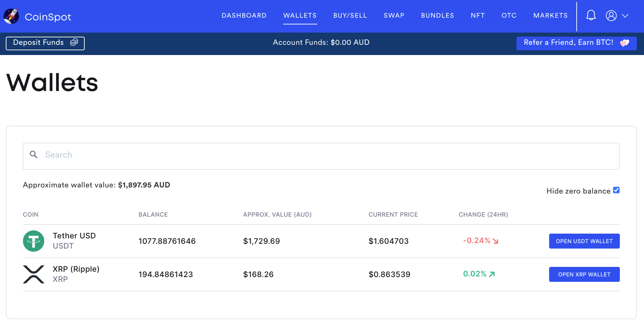Click the Tether USD coin icon
The width and height of the screenshot is (644, 327).
34,241
